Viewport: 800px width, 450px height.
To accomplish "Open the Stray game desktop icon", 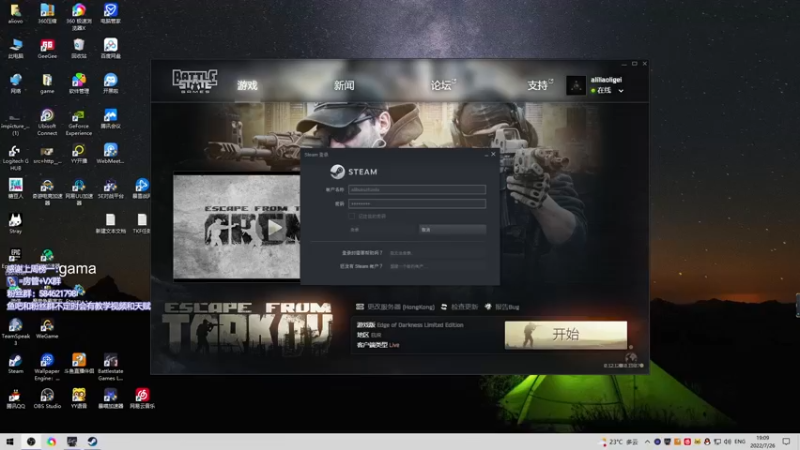I will tap(15, 223).
